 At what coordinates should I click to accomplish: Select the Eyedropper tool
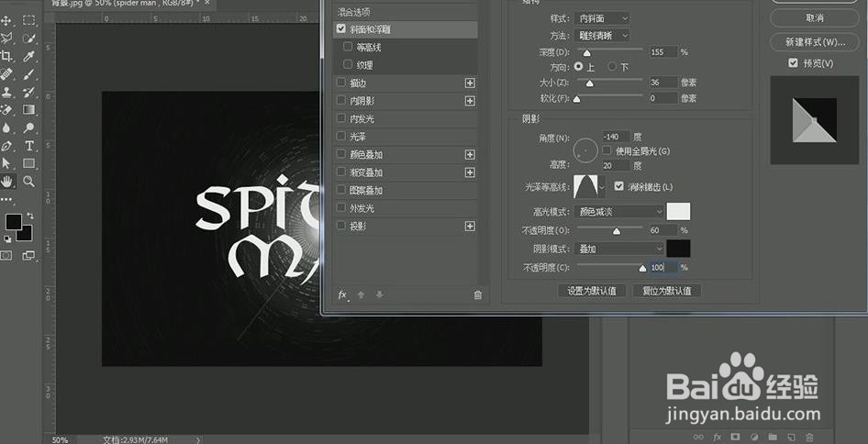click(28, 56)
